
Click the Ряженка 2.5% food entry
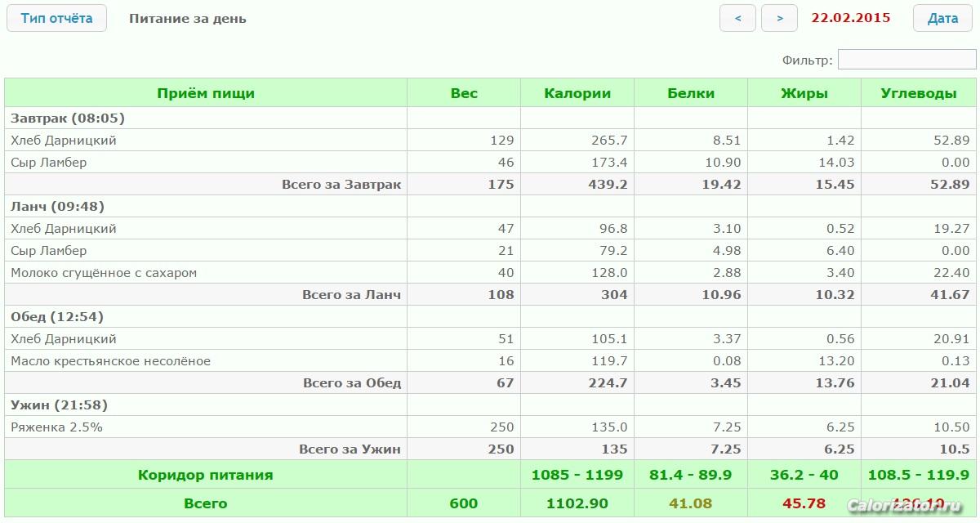pos(56,427)
